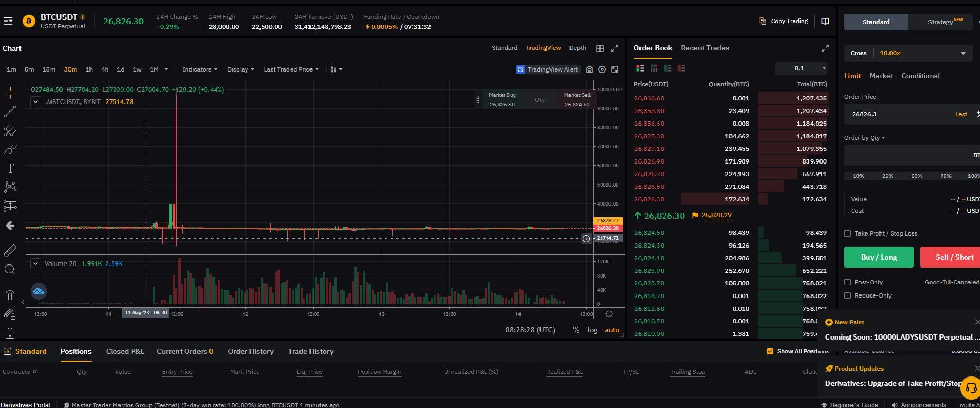The width and height of the screenshot is (980, 408).
Task: Open the Indicators dropdown
Action: [x=200, y=69]
